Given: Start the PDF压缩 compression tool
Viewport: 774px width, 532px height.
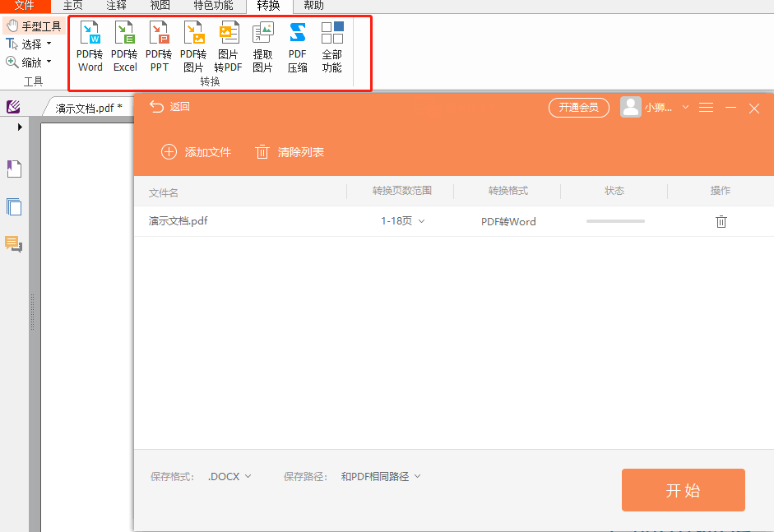Looking at the screenshot, I should [x=297, y=45].
